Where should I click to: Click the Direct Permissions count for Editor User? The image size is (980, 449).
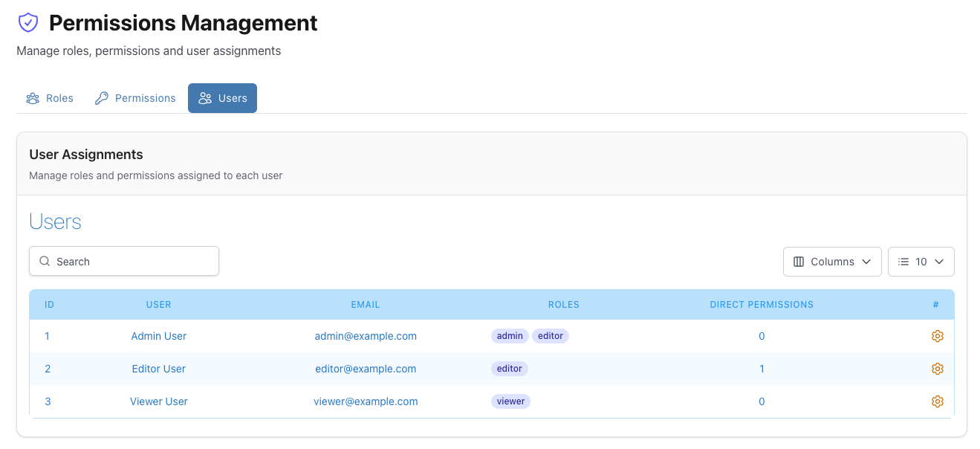tap(762, 368)
